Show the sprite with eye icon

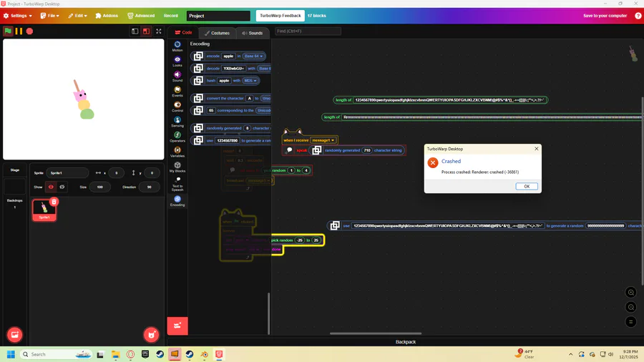point(51,187)
